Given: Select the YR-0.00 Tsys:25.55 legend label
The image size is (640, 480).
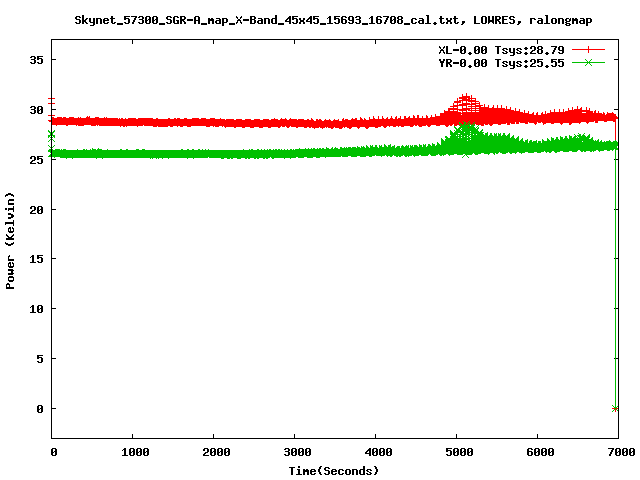Looking at the screenshot, I should click(x=501, y=63).
